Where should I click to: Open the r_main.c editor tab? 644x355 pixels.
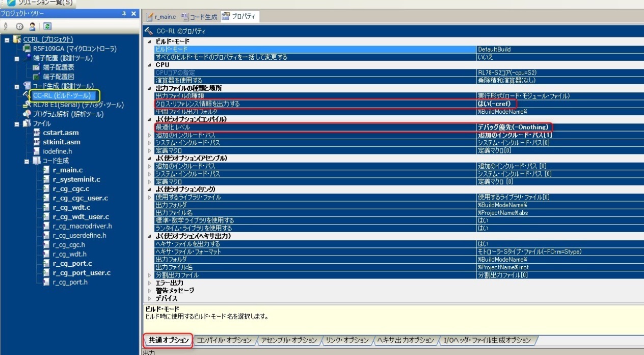(161, 17)
